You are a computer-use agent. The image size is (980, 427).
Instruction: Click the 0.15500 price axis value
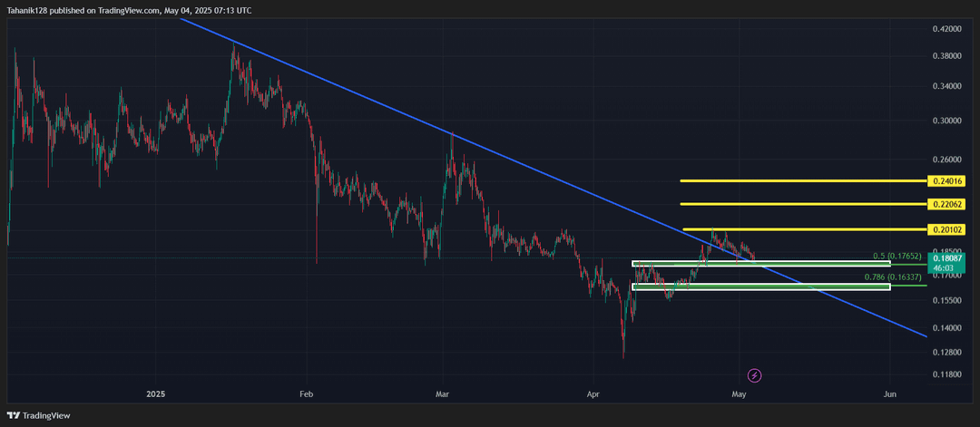coord(946,300)
